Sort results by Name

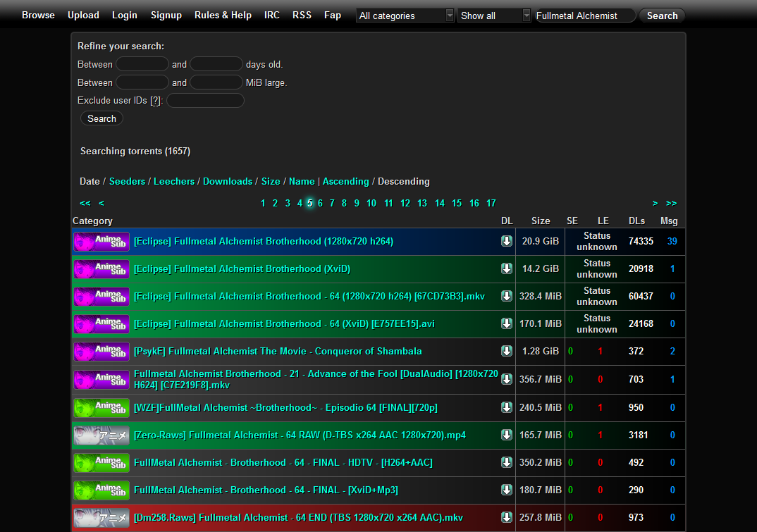(x=302, y=182)
